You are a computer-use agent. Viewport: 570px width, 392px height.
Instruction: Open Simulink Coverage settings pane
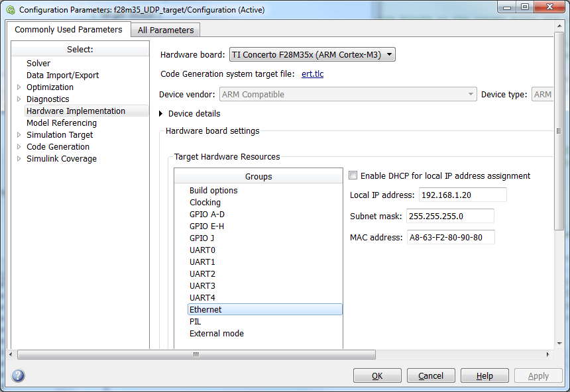[x=62, y=159]
